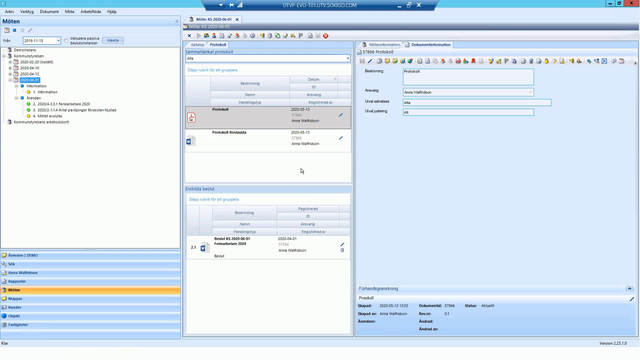
Task: Click the gray play arrow in meeting toolbar
Action: (x=199, y=36)
